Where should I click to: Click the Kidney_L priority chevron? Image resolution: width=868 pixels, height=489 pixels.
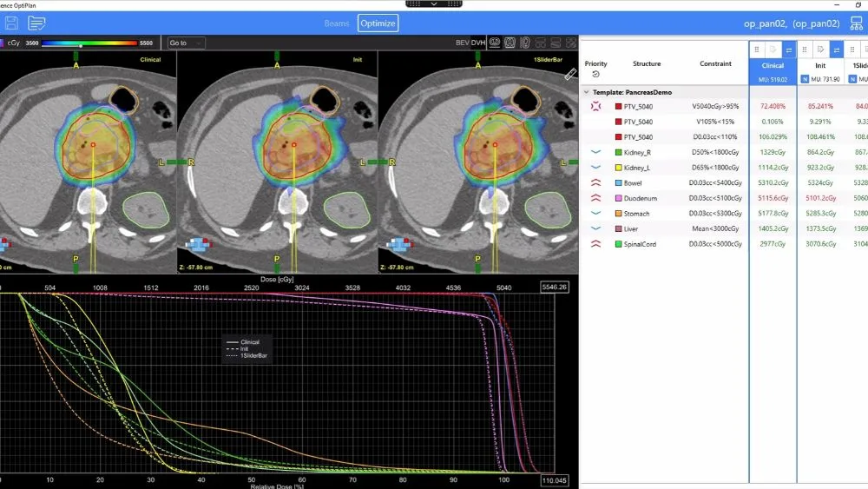(x=595, y=168)
